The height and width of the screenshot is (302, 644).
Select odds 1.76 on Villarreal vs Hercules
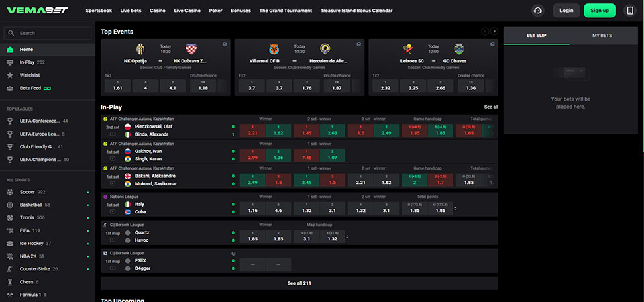307,86
